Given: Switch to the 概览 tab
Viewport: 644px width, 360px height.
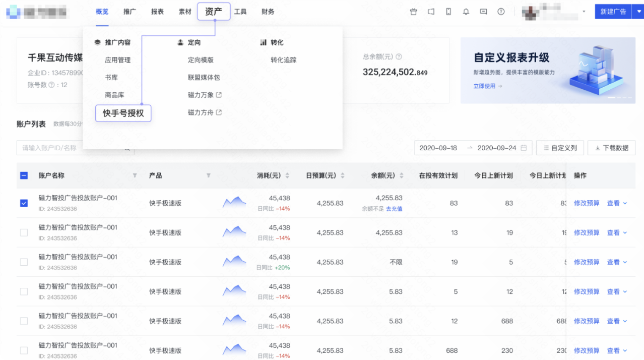Looking at the screenshot, I should tap(102, 12).
